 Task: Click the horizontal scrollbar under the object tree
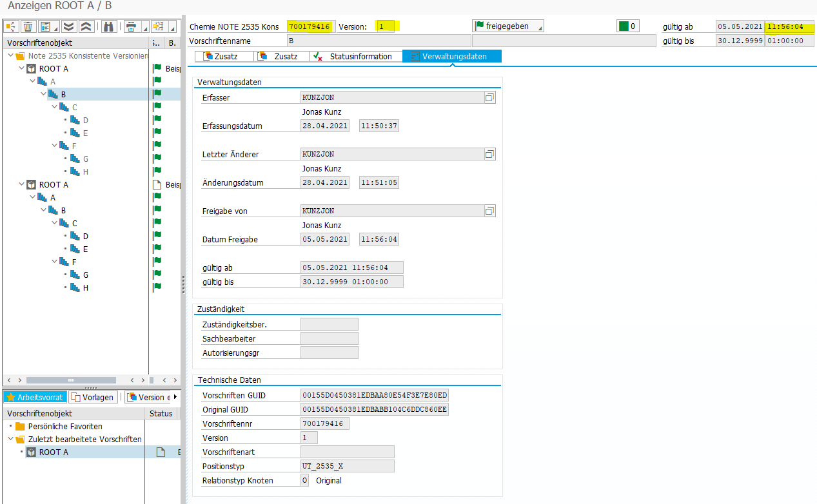pos(71,380)
